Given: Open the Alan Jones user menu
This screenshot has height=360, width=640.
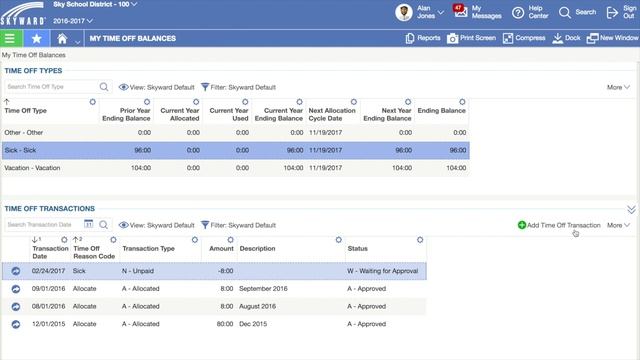Looking at the screenshot, I should pos(430,12).
